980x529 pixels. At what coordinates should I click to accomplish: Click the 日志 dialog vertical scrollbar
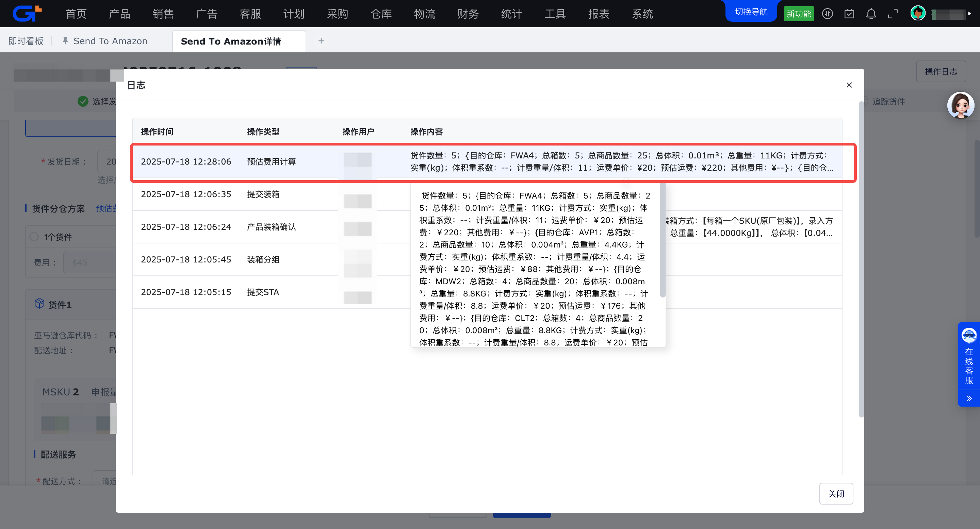[861, 259]
